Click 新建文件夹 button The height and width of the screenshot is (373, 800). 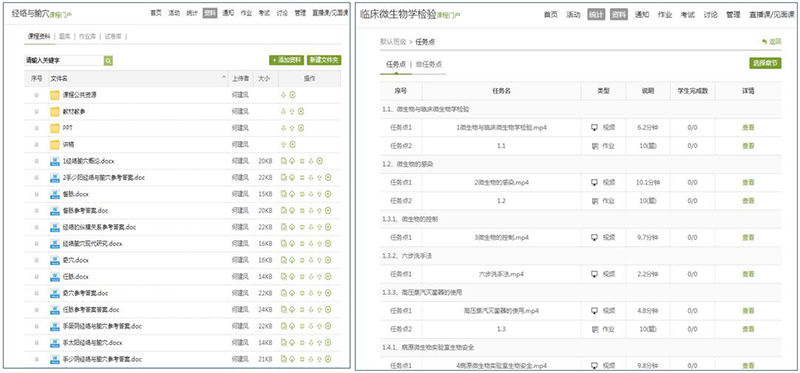[324, 60]
